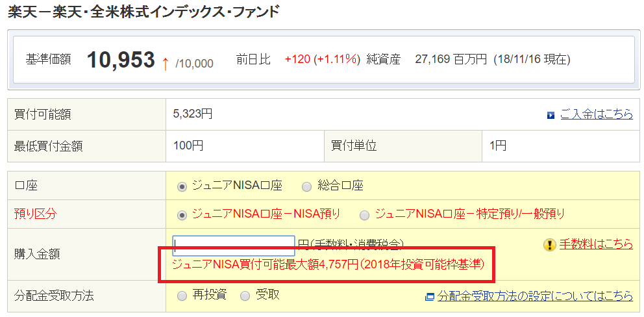Viewport: 644px width, 317px height.
Task: Click the date text 18/11/16 現在
Action: point(532,60)
